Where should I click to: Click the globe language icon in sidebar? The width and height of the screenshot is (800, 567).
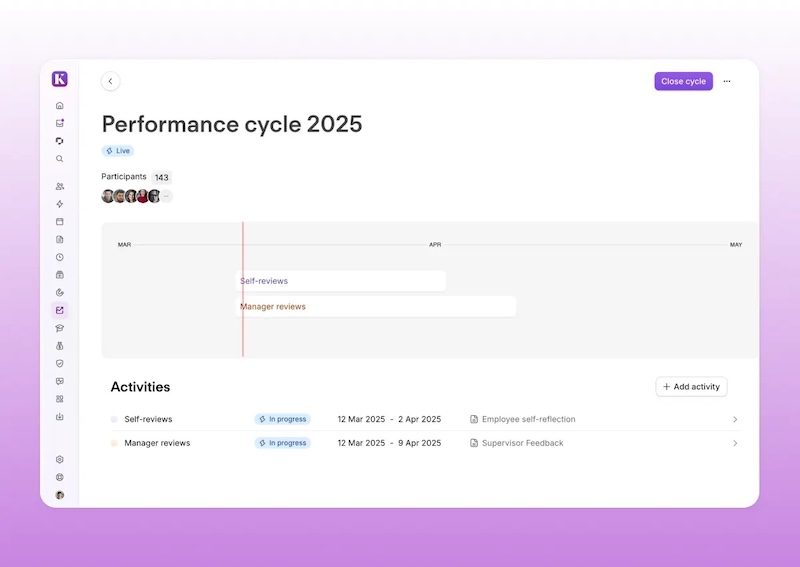[60, 477]
